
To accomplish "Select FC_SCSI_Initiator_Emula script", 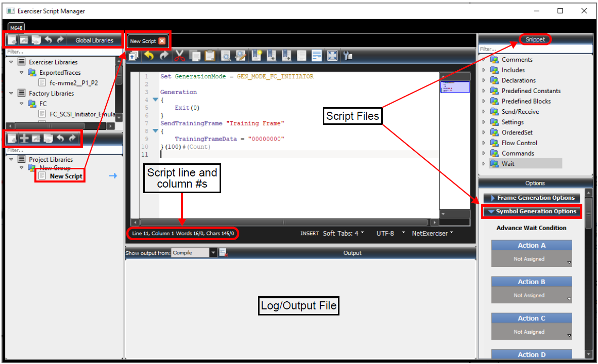I will coord(82,114).
